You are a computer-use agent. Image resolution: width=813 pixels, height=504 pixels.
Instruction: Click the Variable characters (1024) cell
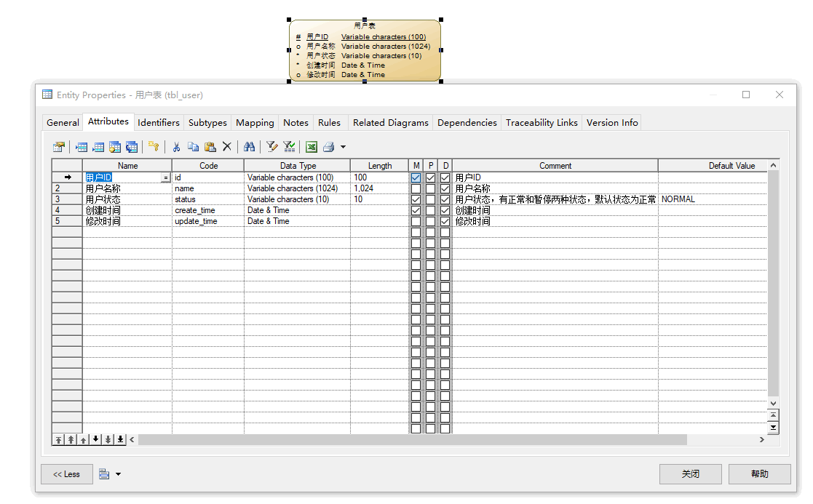[x=297, y=188]
